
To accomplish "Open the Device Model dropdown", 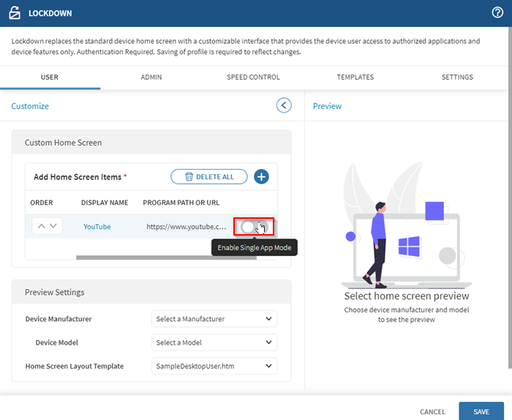I will coord(214,342).
